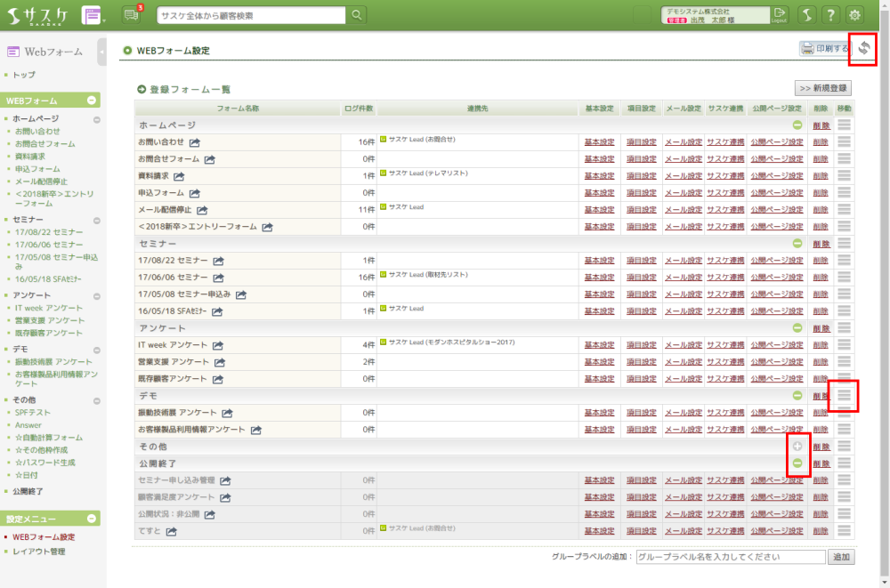Collapse the 公開終了 group in the table
Screen dimensions: 890x588
(797, 463)
